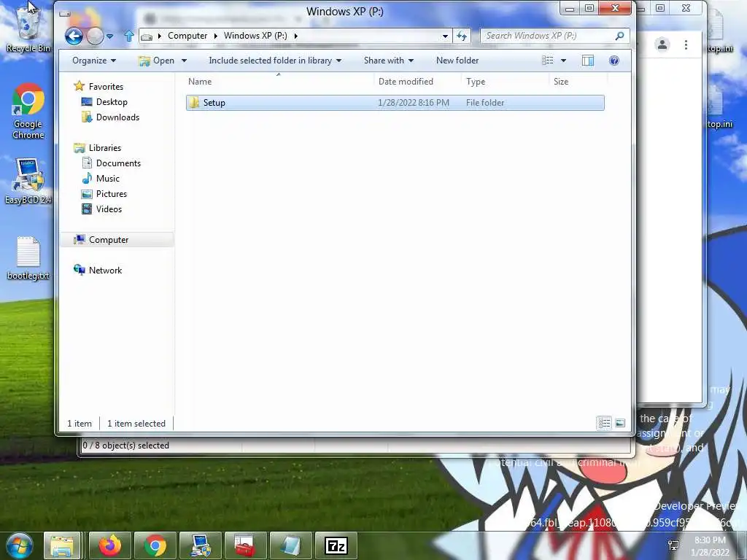Viewport: 747px width, 560px height.
Task: Click the red toolbox taskbar icon
Action: [x=246, y=545]
